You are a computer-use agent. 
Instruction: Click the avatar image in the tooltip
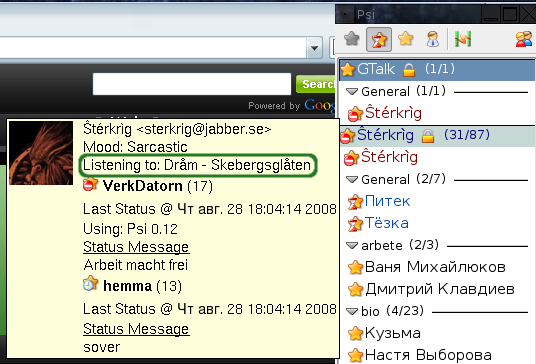[41, 153]
